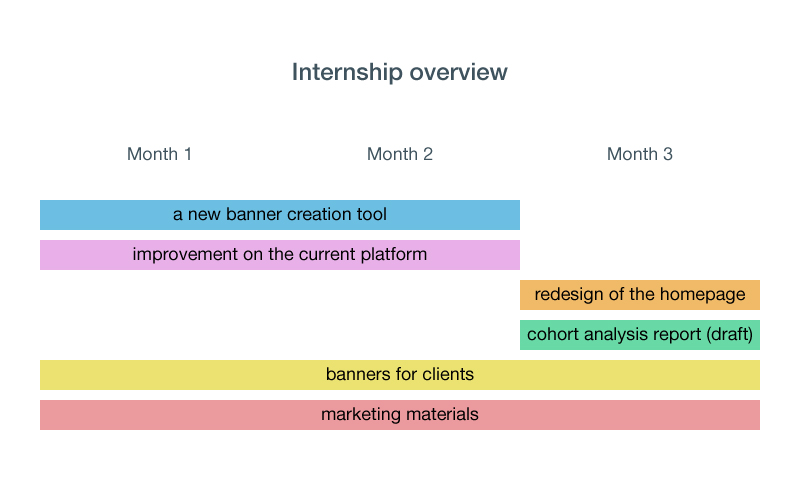Select the pink platform improvement bar
800x500 pixels.
(x=280, y=255)
